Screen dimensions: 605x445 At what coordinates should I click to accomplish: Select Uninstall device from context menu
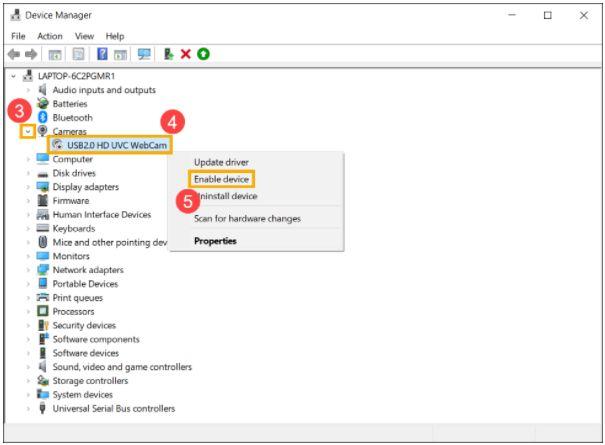(x=226, y=196)
